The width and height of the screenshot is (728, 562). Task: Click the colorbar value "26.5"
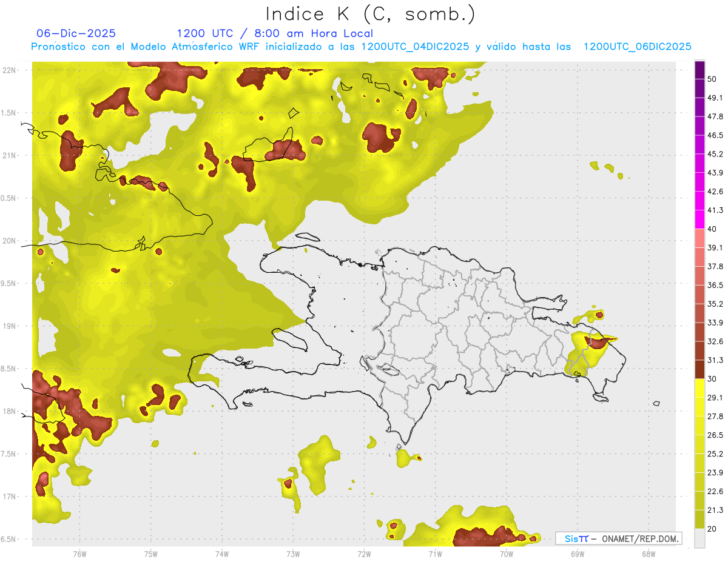715,435
